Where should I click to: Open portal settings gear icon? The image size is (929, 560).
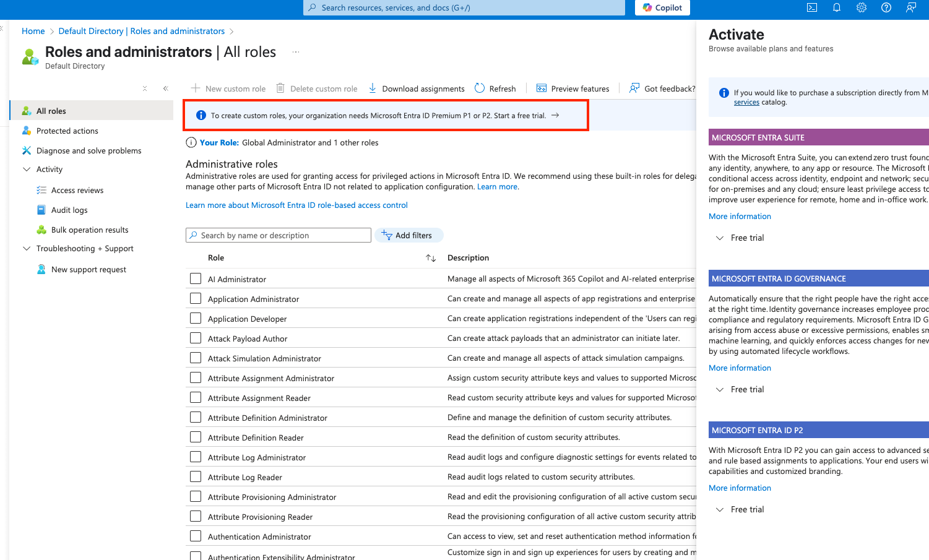[x=862, y=7]
